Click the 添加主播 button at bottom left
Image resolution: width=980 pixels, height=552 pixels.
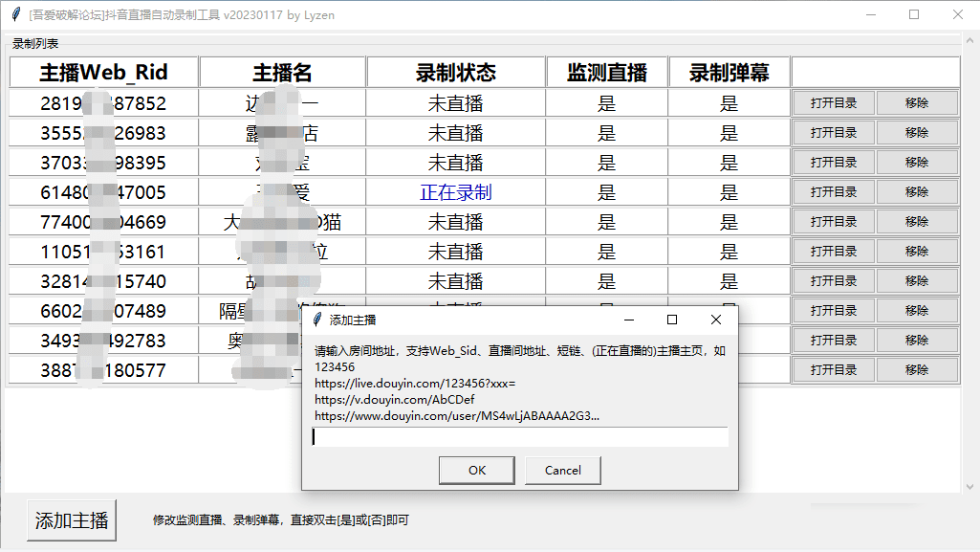pyautogui.click(x=72, y=521)
